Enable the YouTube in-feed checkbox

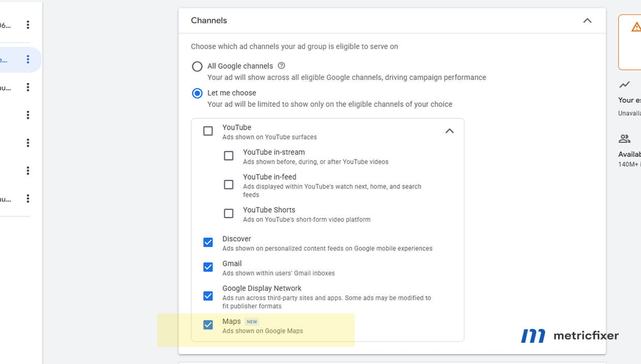pos(228,184)
